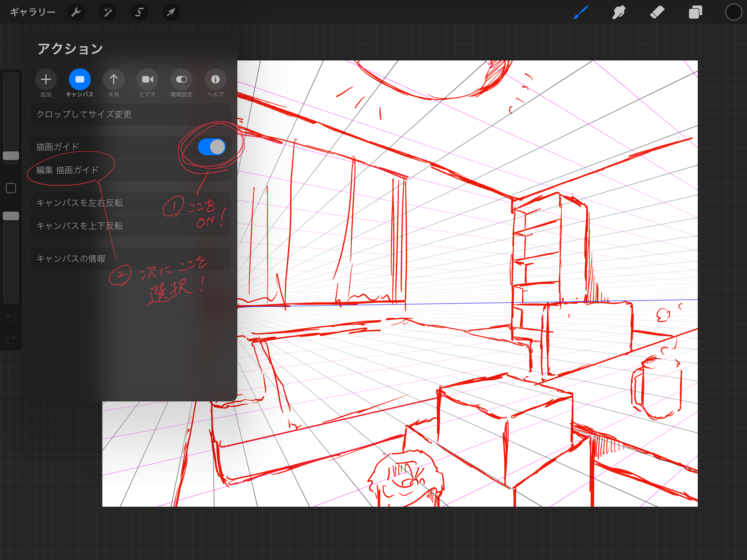Click the brush opacity slider handle
The image size is (747, 560).
(11, 216)
